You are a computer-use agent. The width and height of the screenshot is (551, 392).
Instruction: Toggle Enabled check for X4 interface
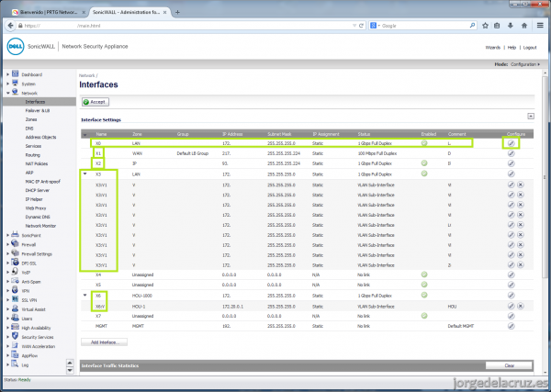click(424, 274)
